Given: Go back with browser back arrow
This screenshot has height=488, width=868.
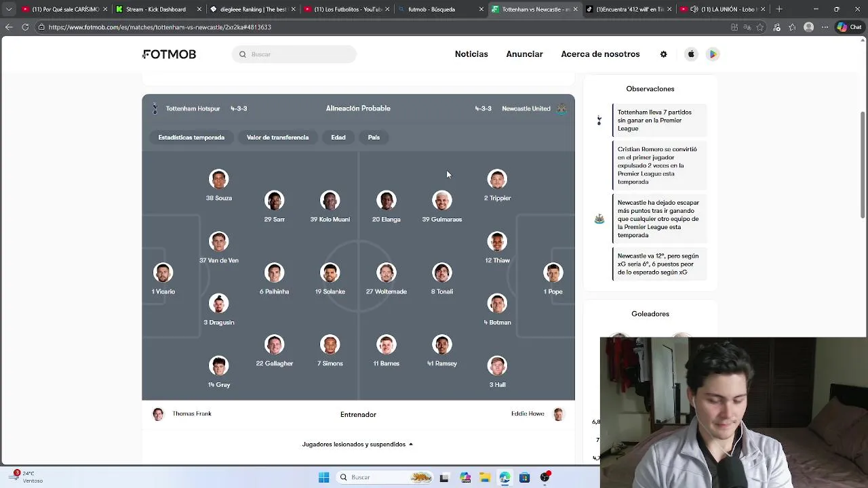Looking at the screenshot, I should coord(9,27).
